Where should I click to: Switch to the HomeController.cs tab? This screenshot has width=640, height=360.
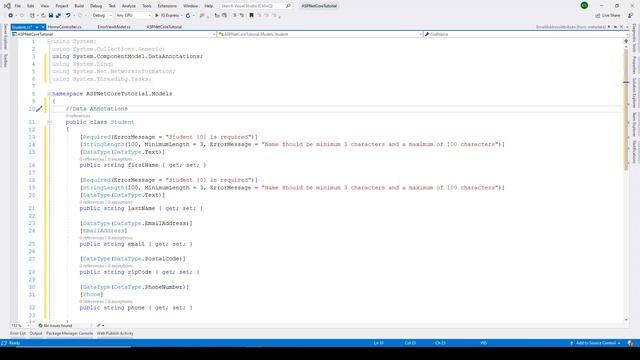[64, 27]
